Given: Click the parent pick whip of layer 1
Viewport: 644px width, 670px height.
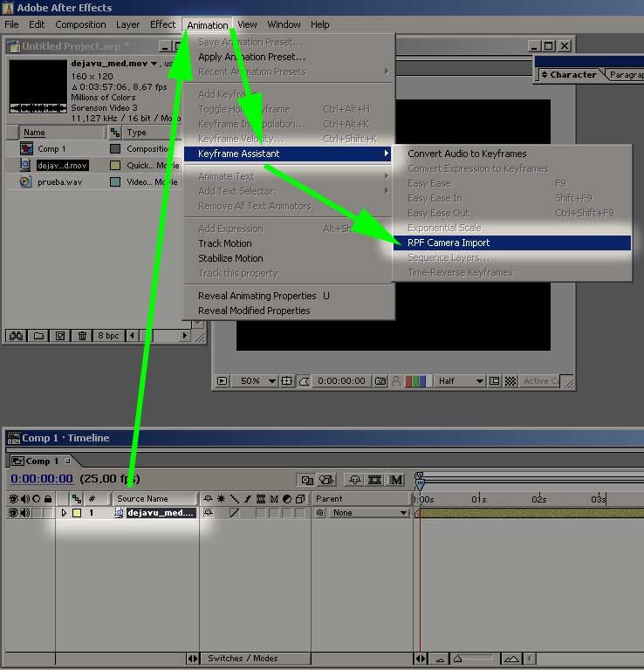Looking at the screenshot, I should coord(320,513).
